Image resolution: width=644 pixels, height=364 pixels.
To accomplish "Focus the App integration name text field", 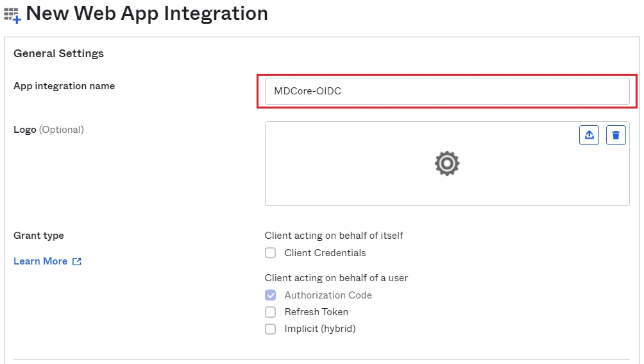I will click(447, 91).
